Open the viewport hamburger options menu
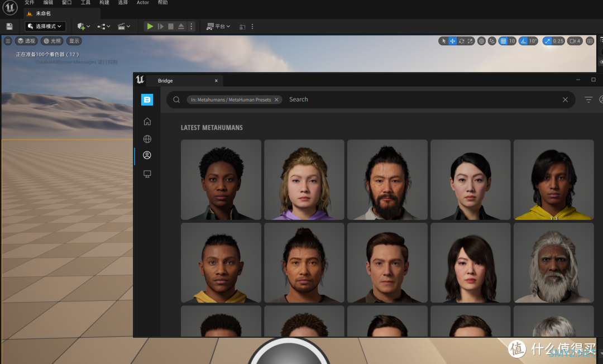Image resolution: width=603 pixels, height=364 pixels. tap(8, 41)
